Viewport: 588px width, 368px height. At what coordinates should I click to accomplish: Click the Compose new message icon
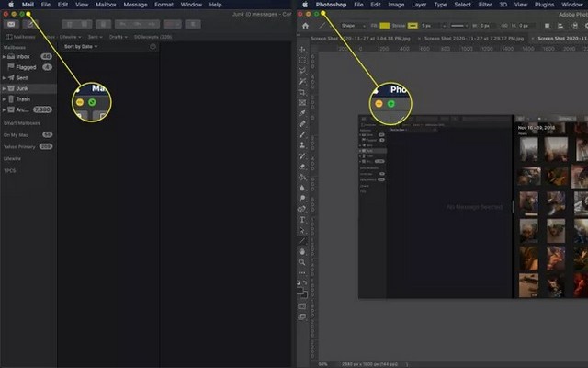click(30, 24)
